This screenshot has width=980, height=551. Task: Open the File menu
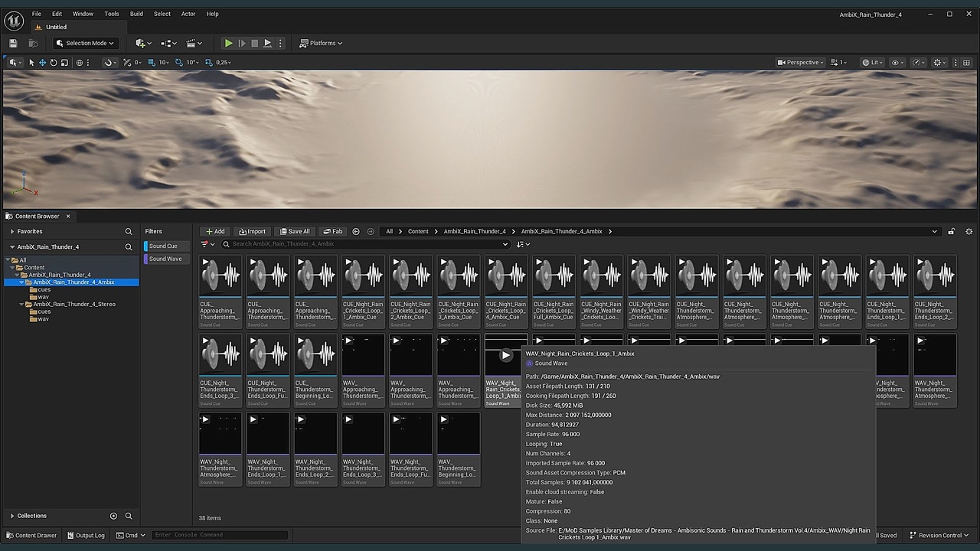tap(35, 14)
